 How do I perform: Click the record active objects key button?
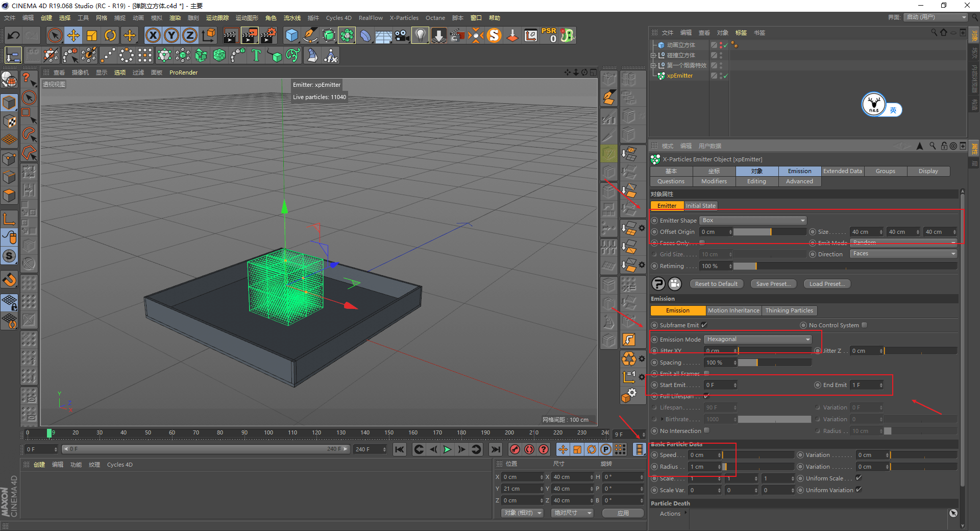point(515,449)
